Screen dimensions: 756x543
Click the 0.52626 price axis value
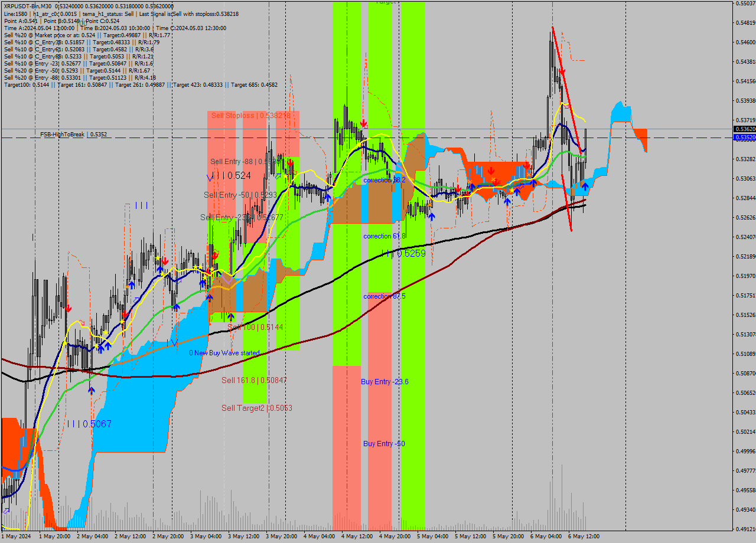[745, 218]
